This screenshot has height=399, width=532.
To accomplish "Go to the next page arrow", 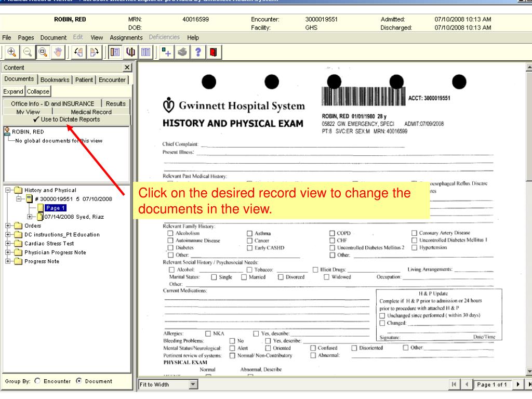I will (518, 384).
